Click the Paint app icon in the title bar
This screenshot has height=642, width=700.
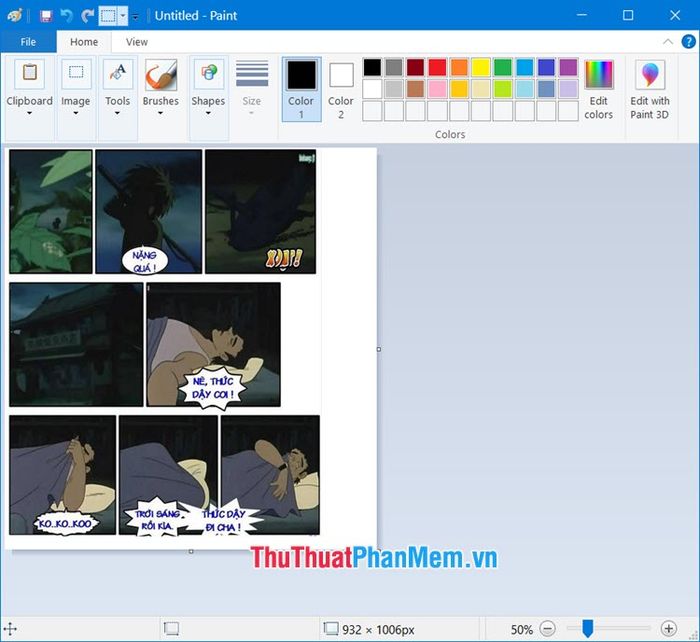pyautogui.click(x=15, y=16)
